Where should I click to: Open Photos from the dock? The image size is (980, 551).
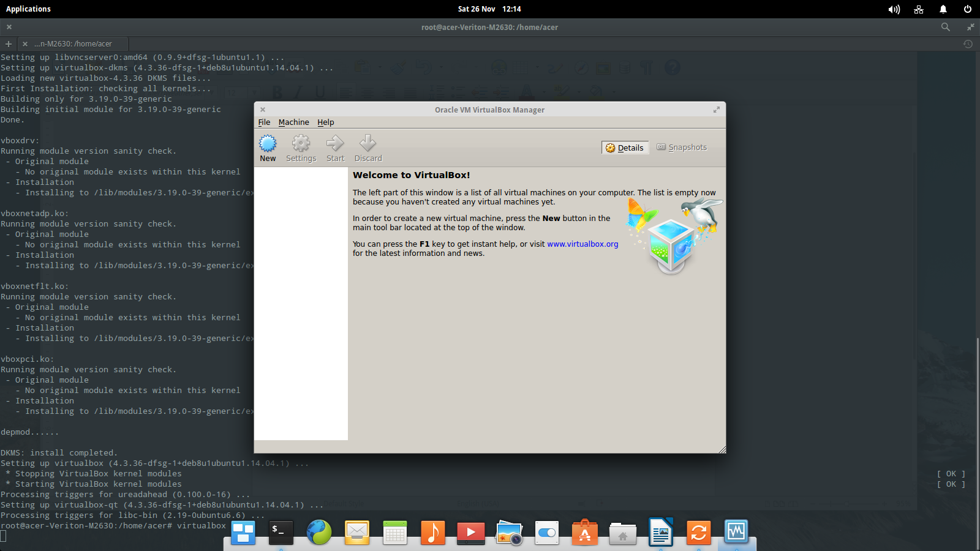pos(509,533)
